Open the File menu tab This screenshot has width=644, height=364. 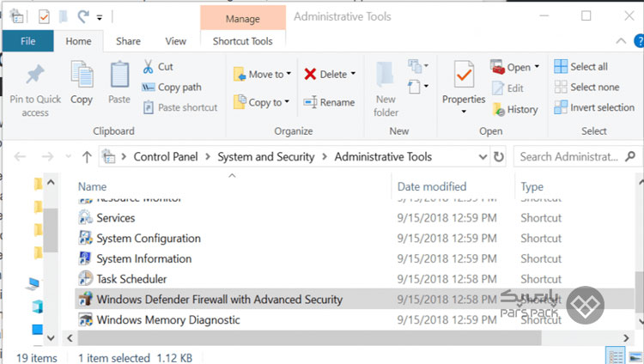[28, 41]
